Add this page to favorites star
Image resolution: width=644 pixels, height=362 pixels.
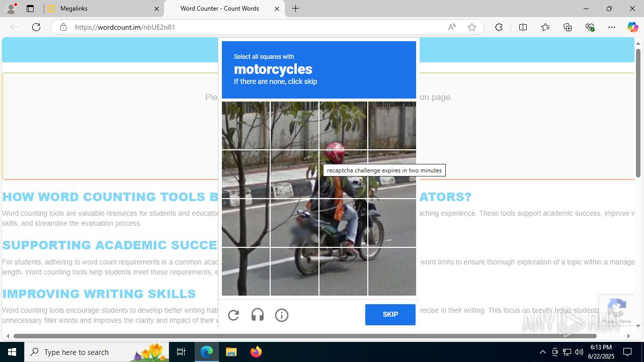point(472,27)
